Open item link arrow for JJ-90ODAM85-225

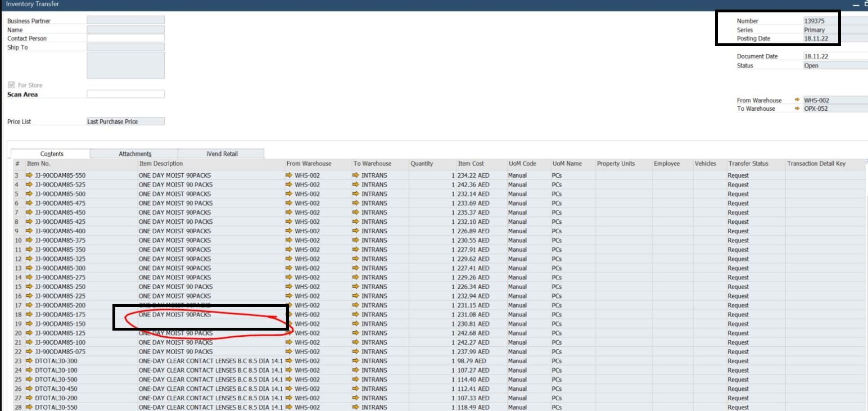(x=29, y=296)
